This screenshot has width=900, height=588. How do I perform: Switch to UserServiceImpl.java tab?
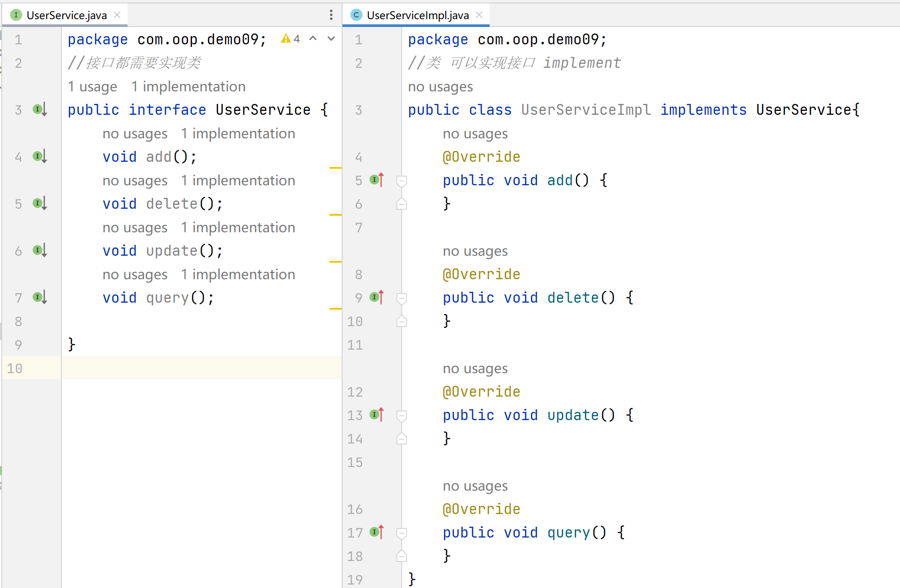pyautogui.click(x=417, y=15)
